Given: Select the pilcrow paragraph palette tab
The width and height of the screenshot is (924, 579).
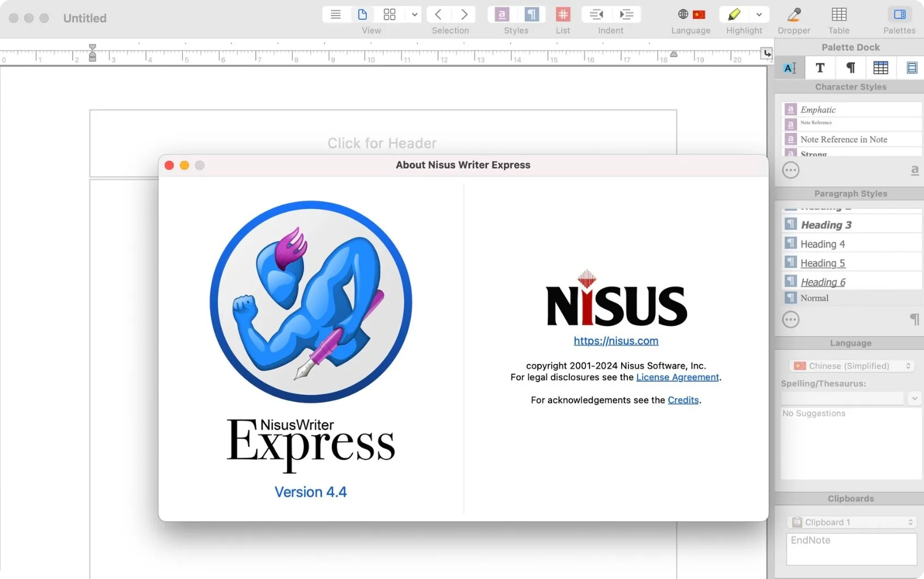Looking at the screenshot, I should [x=850, y=68].
